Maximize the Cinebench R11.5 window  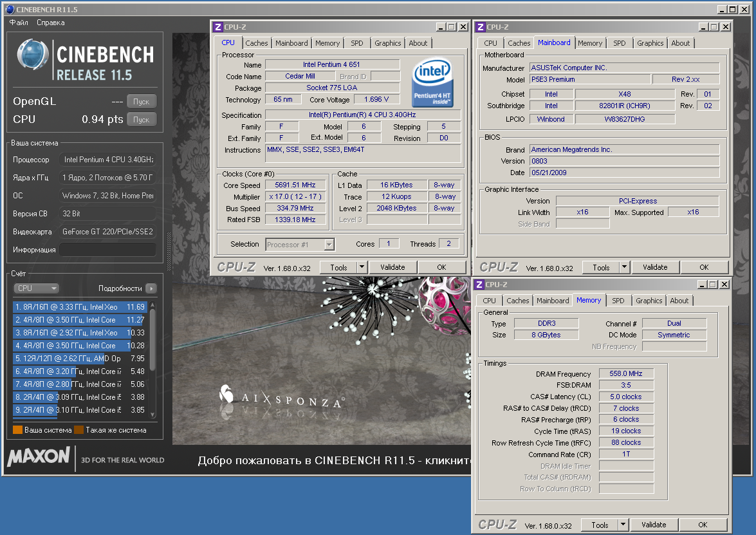point(732,9)
